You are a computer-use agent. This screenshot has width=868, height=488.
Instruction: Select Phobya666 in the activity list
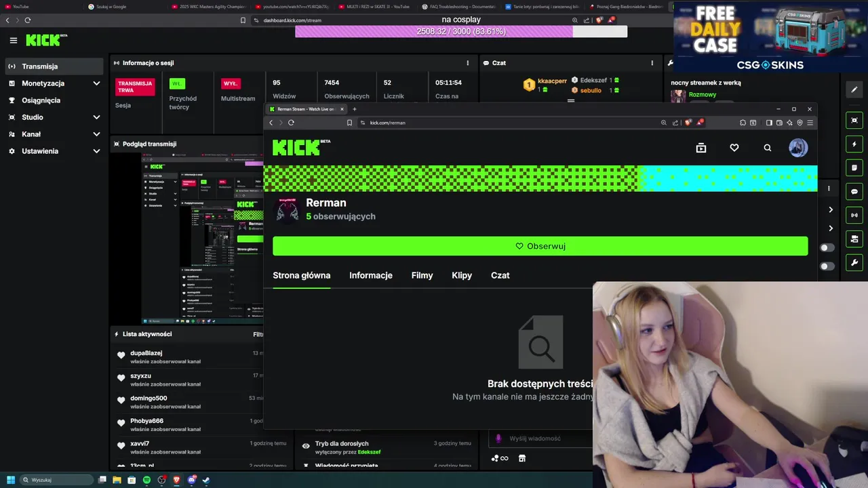click(147, 421)
